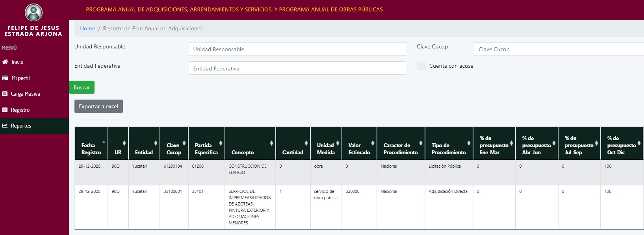Sort the Clave Cucop column
The width and height of the screenshot is (644, 235).
click(184, 143)
